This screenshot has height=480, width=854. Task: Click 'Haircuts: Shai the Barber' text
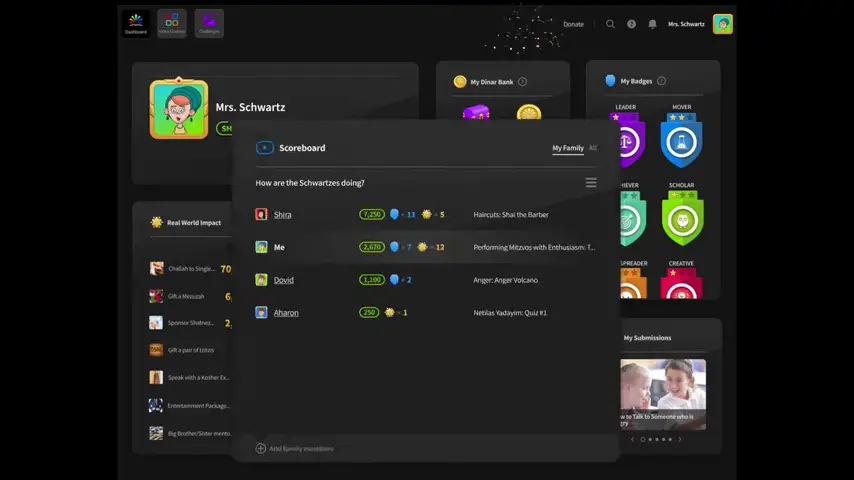pyautogui.click(x=510, y=215)
